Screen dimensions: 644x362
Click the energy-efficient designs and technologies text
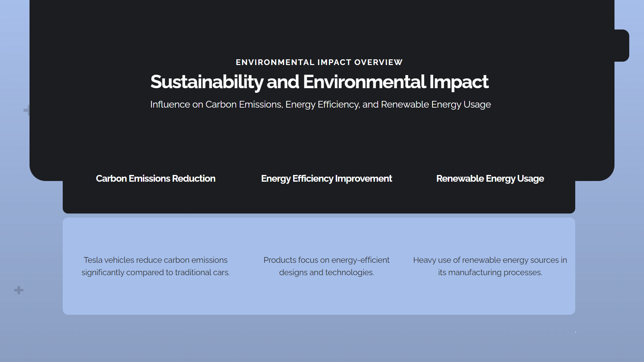(x=326, y=266)
